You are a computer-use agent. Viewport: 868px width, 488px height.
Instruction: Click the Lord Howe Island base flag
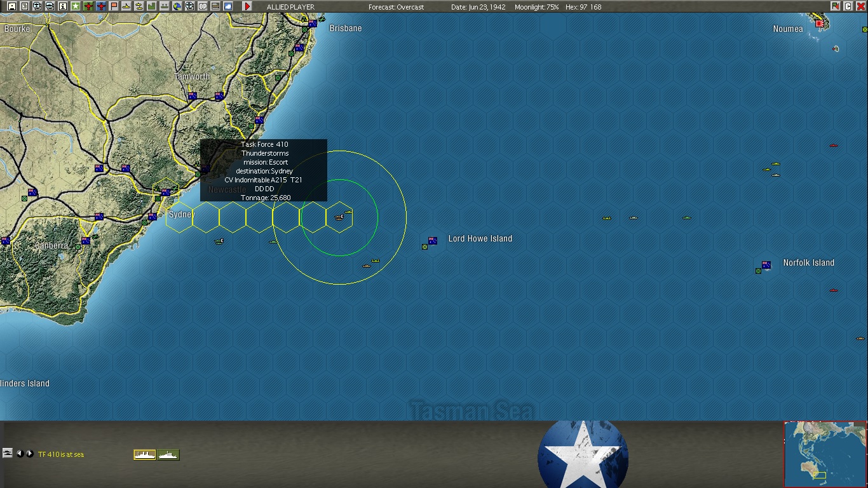(433, 241)
